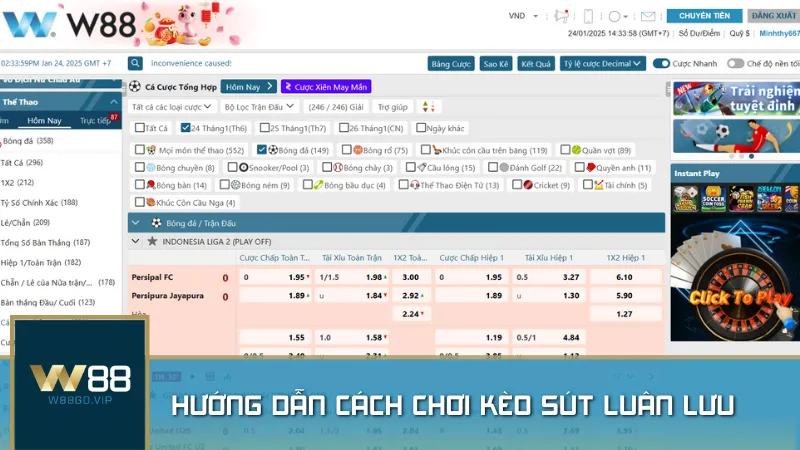The height and width of the screenshot is (450, 800).
Task: Click the sort arrows icon beside Trợ giúp
Action: tap(428, 106)
